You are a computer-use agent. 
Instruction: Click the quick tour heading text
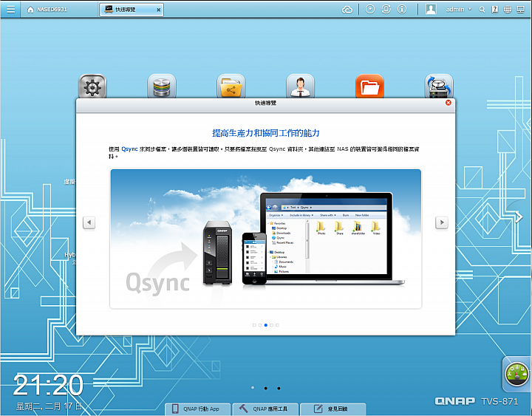pos(266,133)
